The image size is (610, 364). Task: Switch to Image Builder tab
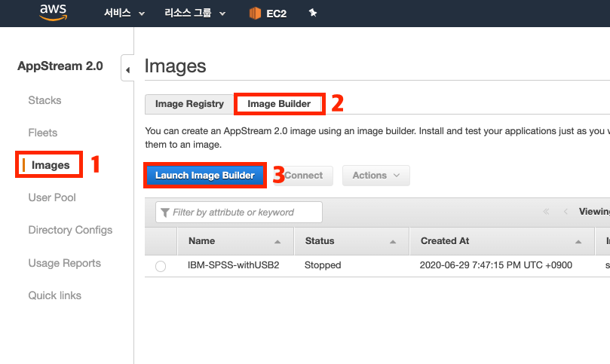coord(279,104)
